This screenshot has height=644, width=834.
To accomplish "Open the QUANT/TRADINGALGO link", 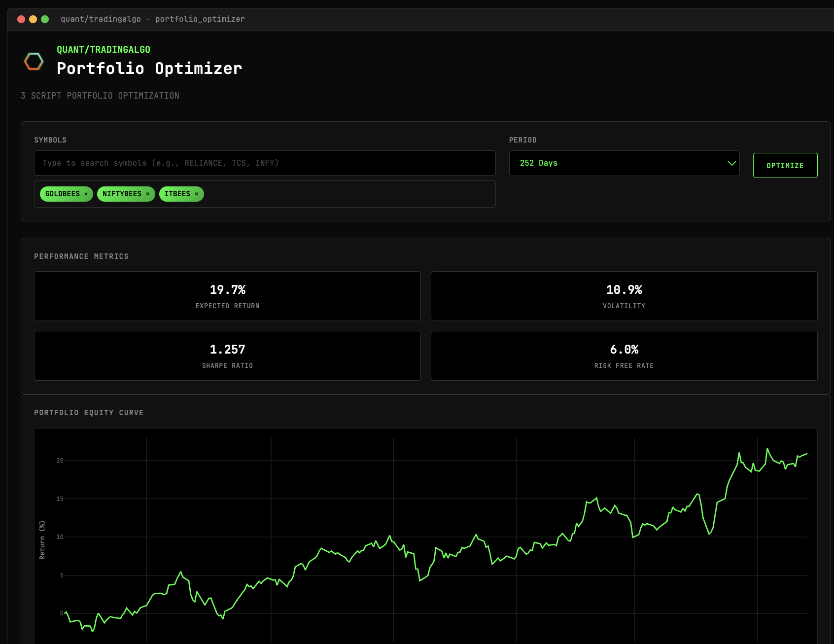I will point(104,50).
